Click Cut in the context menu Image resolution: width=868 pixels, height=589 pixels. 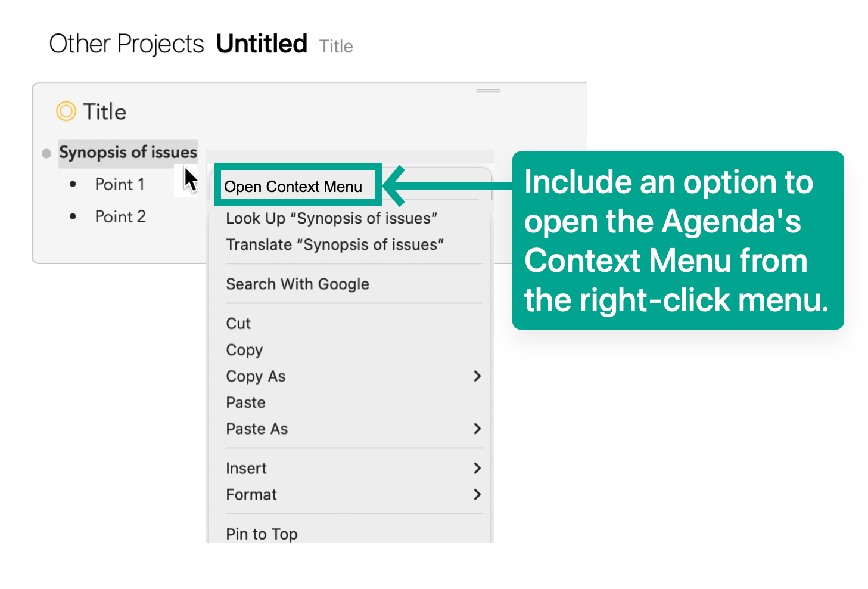[x=238, y=323]
